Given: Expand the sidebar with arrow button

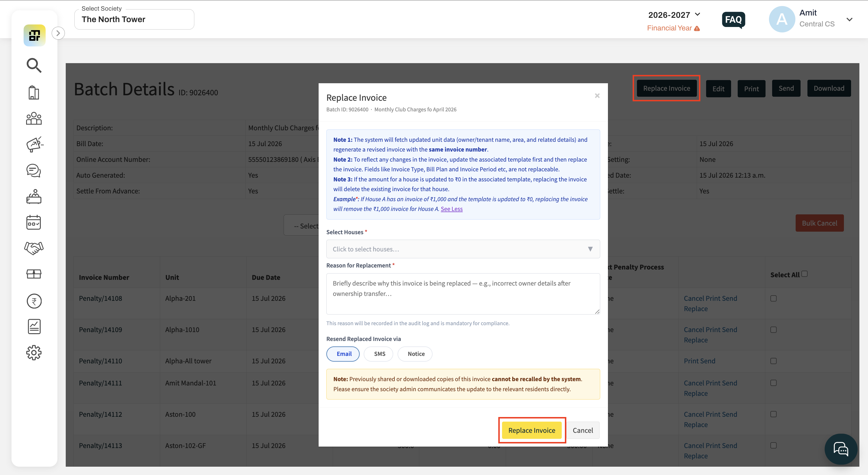Looking at the screenshot, I should click(58, 33).
